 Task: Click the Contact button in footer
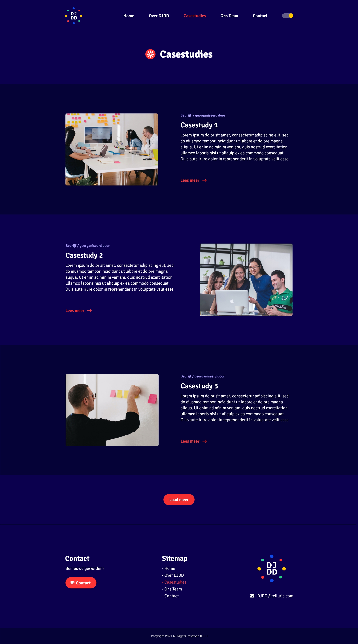(x=81, y=583)
